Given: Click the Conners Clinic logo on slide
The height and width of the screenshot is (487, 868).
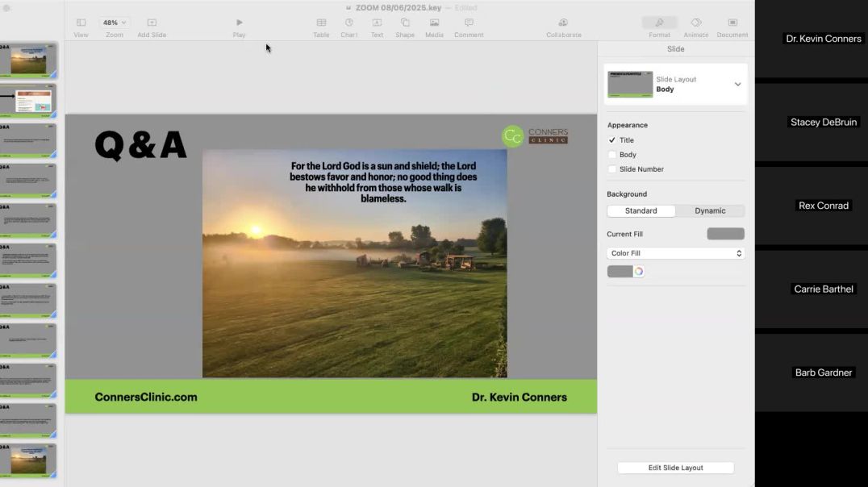Looking at the screenshot, I should click(x=535, y=136).
